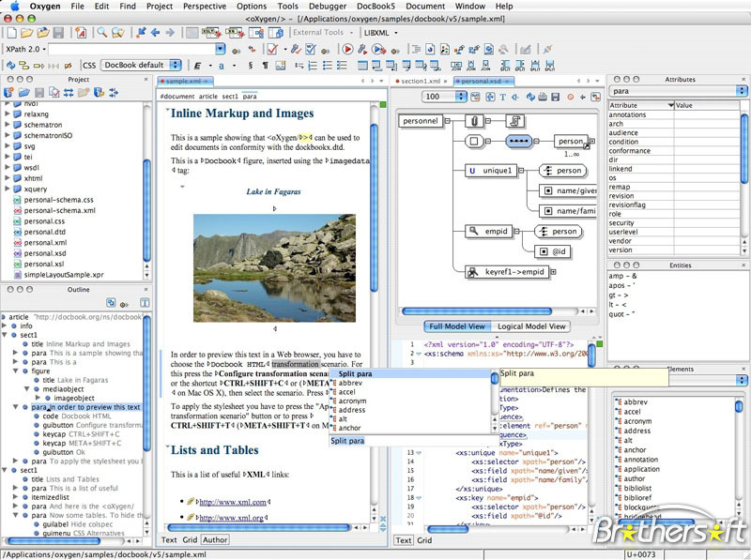Click the insert paragraph pilcrow icon
751x560 pixels.
click(x=265, y=66)
